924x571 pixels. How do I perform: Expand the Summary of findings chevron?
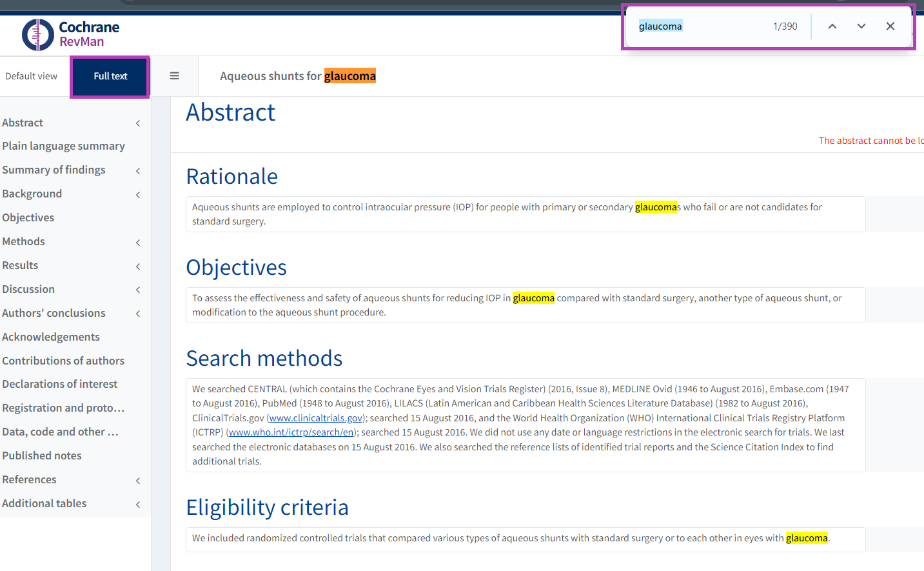[x=138, y=171]
